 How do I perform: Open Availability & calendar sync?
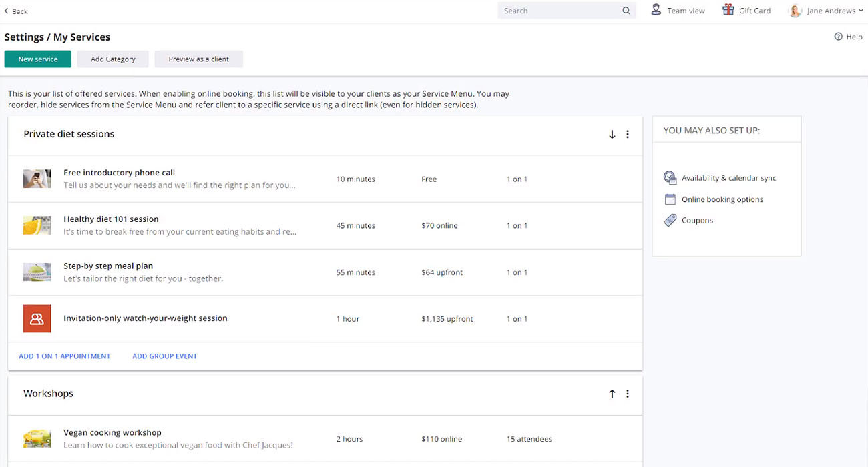tap(728, 178)
